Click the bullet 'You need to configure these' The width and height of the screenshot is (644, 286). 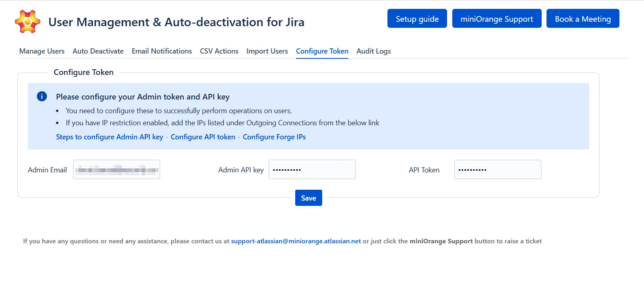[x=179, y=111]
